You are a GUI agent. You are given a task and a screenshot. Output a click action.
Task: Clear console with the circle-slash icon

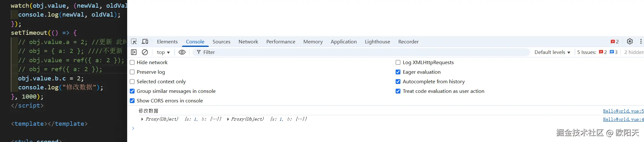point(145,52)
